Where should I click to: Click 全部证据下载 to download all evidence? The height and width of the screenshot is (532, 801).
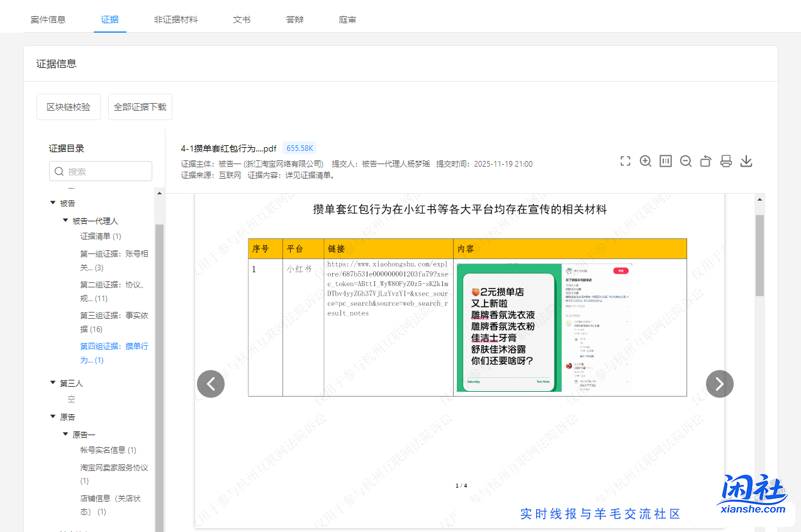click(x=140, y=107)
